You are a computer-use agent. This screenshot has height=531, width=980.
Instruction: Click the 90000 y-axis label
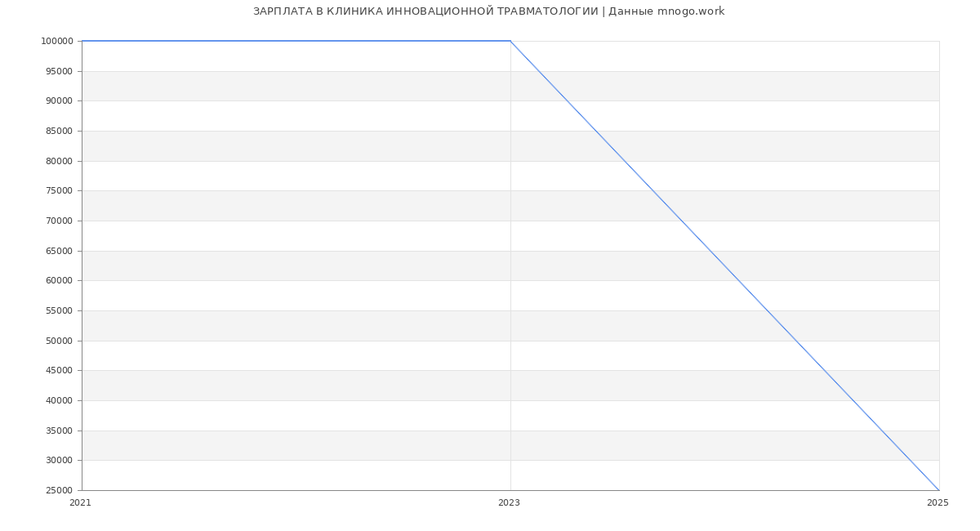(x=59, y=101)
